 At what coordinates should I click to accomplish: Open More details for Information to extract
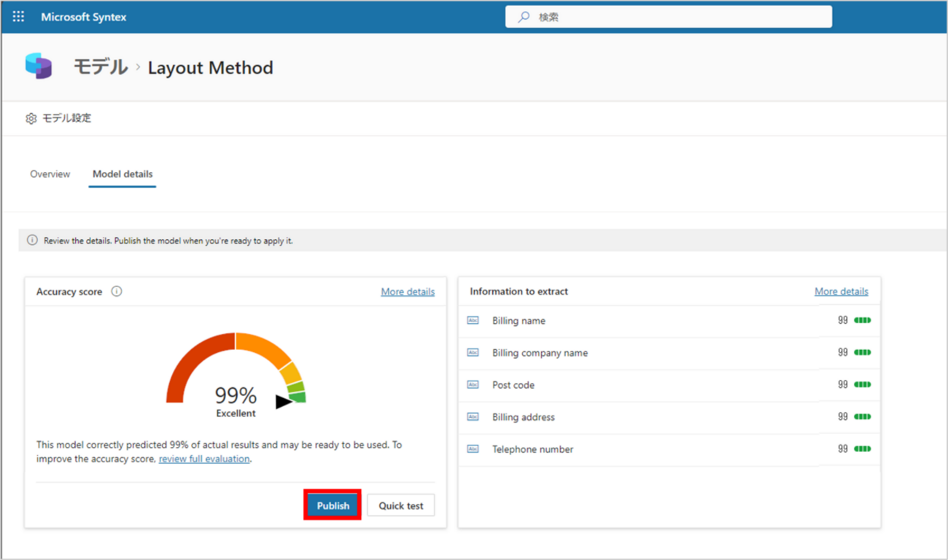[841, 291]
